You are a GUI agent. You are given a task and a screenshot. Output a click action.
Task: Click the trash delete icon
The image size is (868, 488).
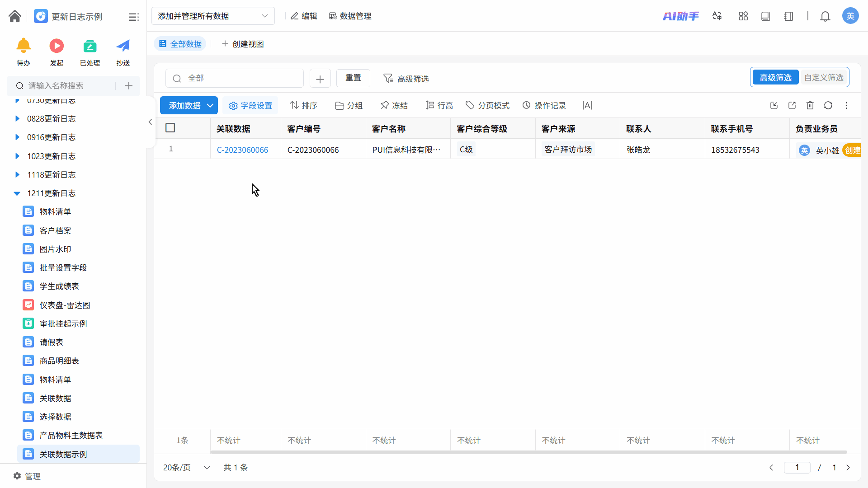coord(810,105)
